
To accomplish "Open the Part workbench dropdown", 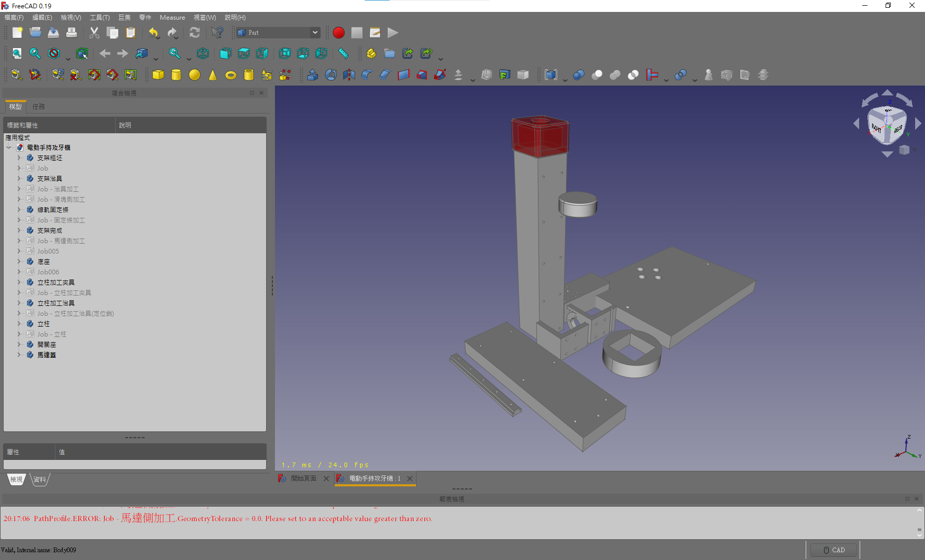I will [278, 33].
